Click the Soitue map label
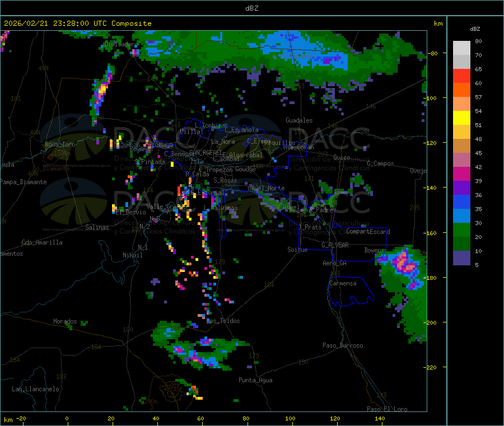Image resolution: width=504 pixels, height=426 pixels. [x=297, y=249]
